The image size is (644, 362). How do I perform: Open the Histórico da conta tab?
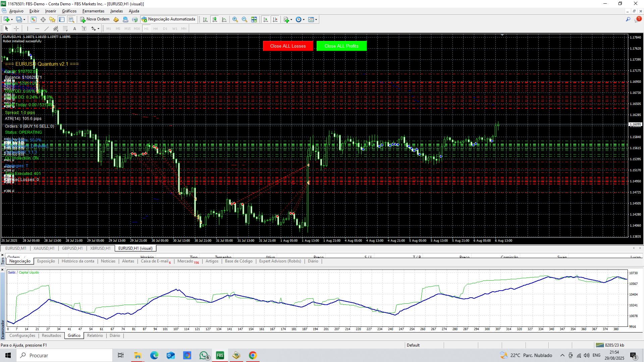pyautogui.click(x=78, y=261)
